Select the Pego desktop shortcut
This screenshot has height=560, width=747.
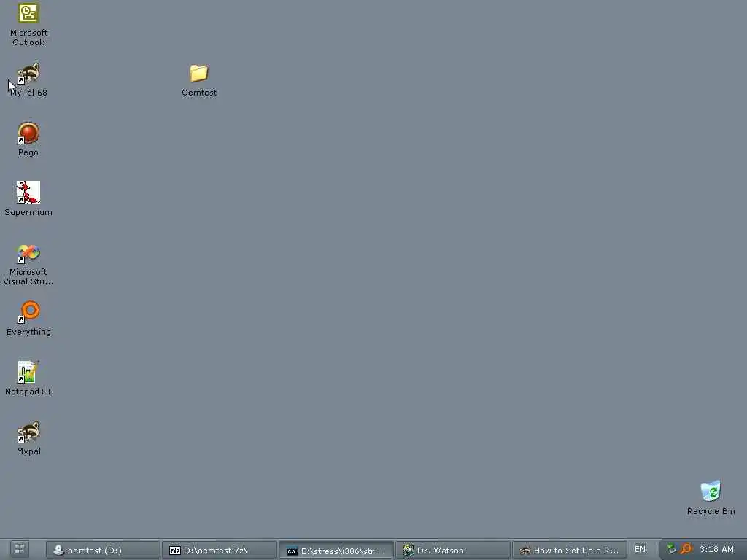tap(28, 139)
